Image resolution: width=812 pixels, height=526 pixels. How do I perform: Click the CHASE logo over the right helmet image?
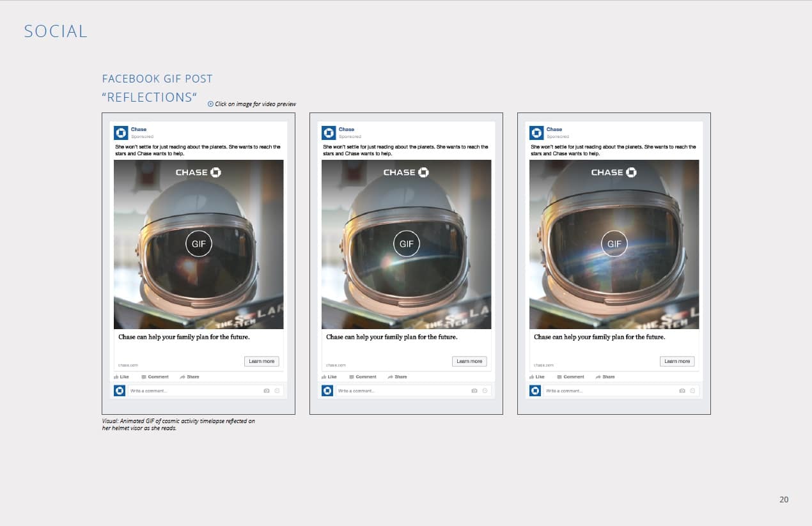614,173
